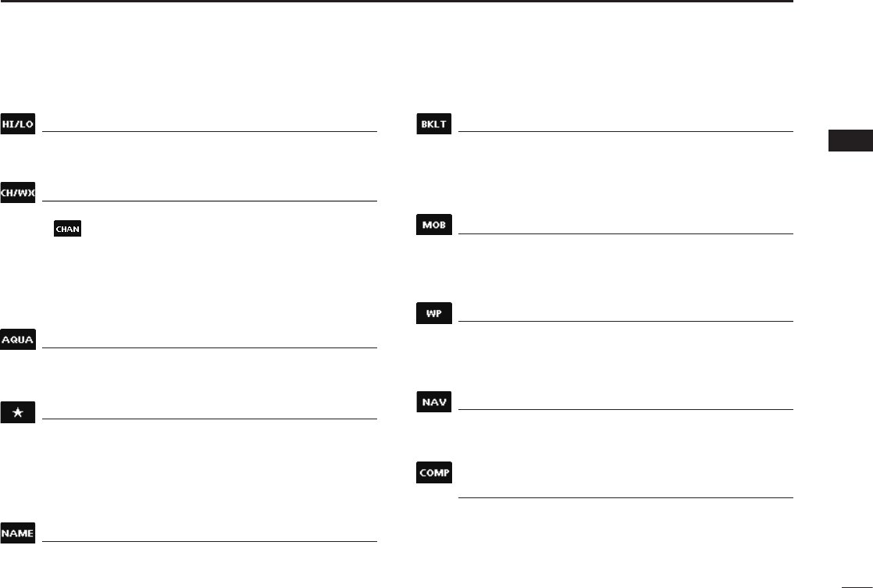Screen dimensions: 873x588
Task: Click the divider line beside HI/LO
Action: [x=209, y=132]
